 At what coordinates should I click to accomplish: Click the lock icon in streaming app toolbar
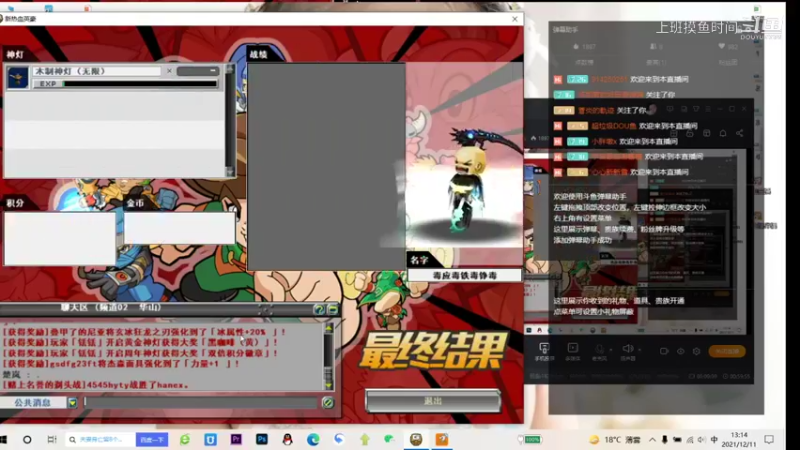(x=689, y=134)
